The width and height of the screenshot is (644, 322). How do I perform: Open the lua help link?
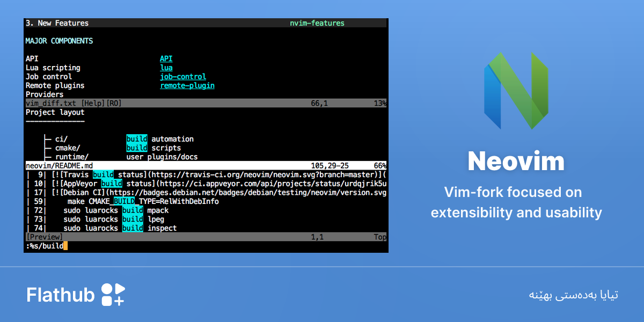[166, 68]
